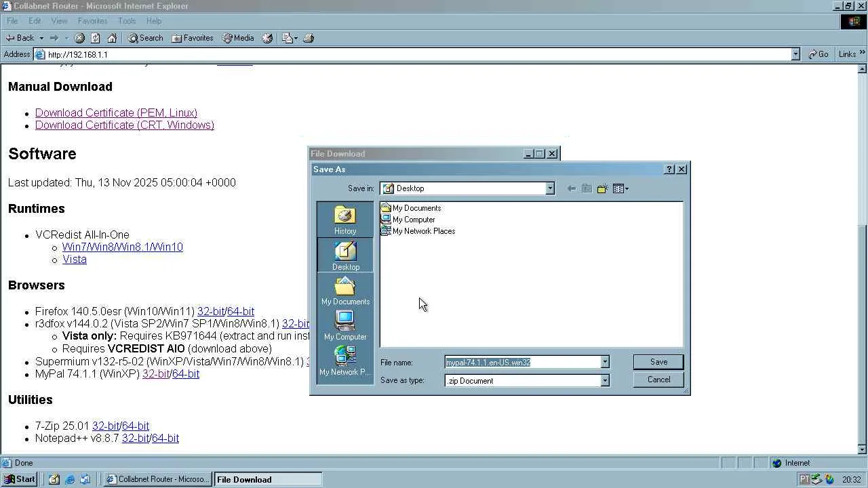Select My Documents in the places bar

345,291
